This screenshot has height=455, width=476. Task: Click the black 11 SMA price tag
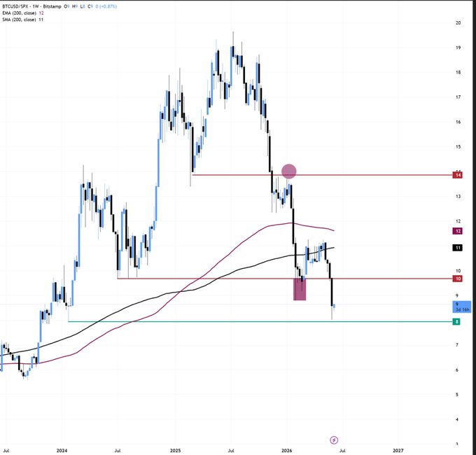458,248
